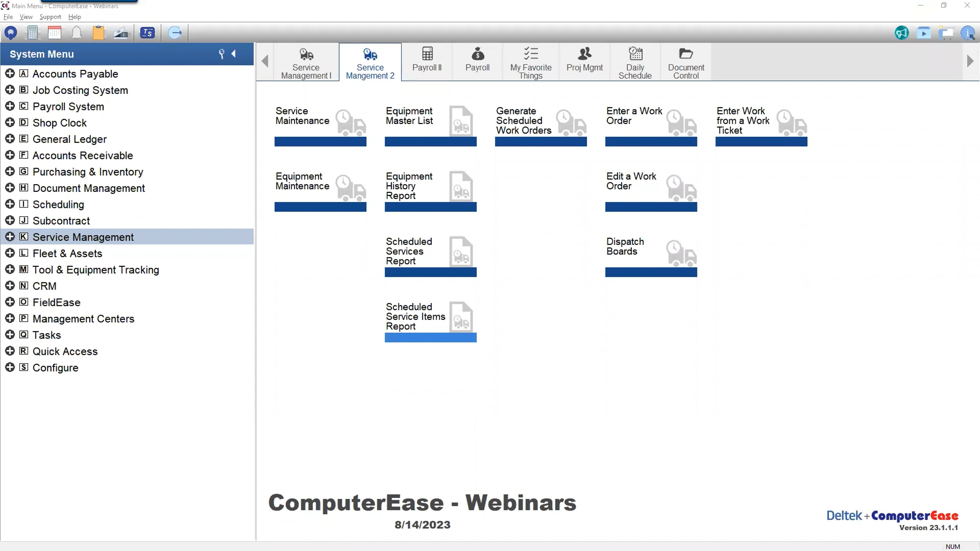Viewport: 980px width, 551px height.
Task: Expand the Job Costing System node
Action: tap(10, 90)
